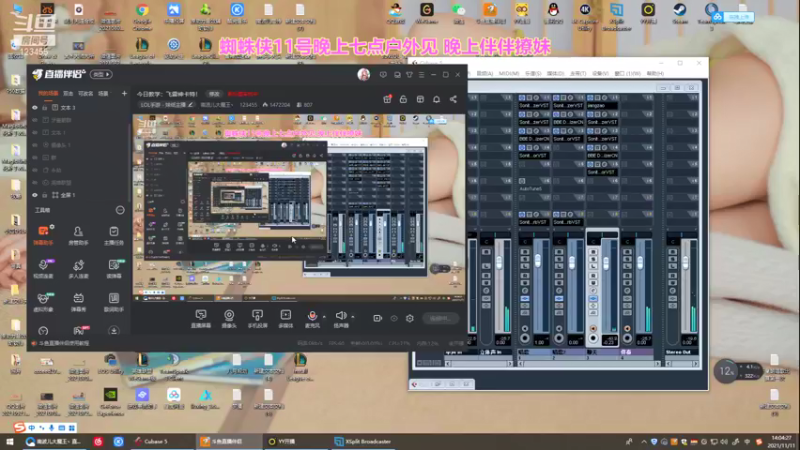Click the highlighted selected channel fader in mixer
The height and width of the screenshot is (450, 800).
[x=606, y=263]
